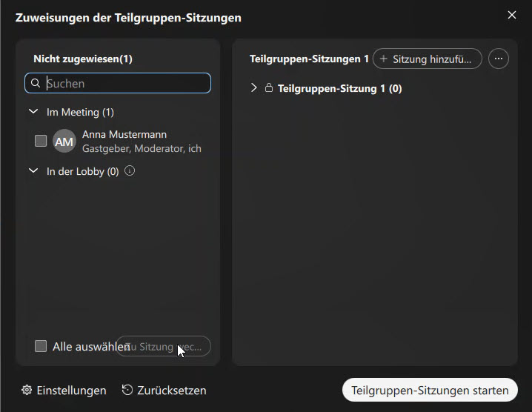Collapse the In der Lobby (0) section

pos(33,170)
